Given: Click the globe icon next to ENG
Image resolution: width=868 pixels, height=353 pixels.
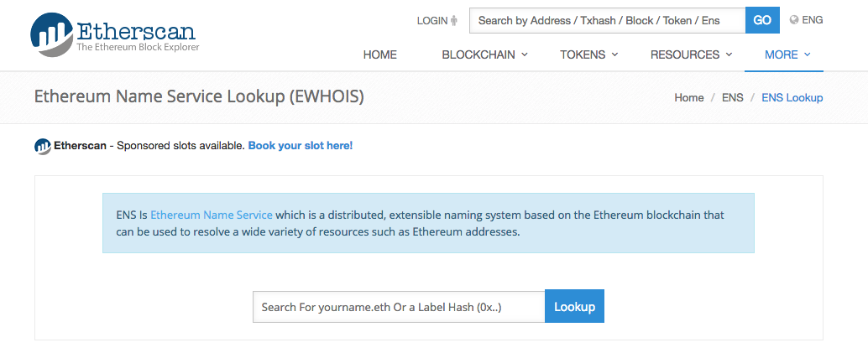Looking at the screenshot, I should click(794, 20).
